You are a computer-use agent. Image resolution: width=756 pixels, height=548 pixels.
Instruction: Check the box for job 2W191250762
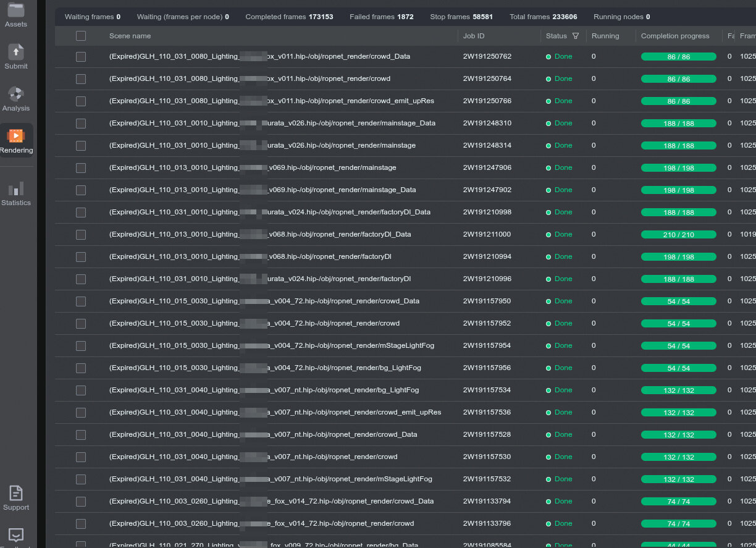[x=81, y=57]
